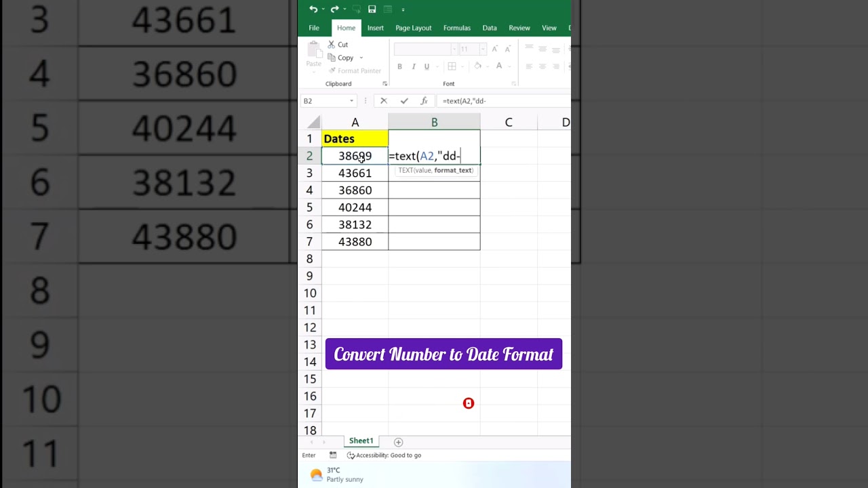Select the Sheet1 tab

tap(361, 441)
